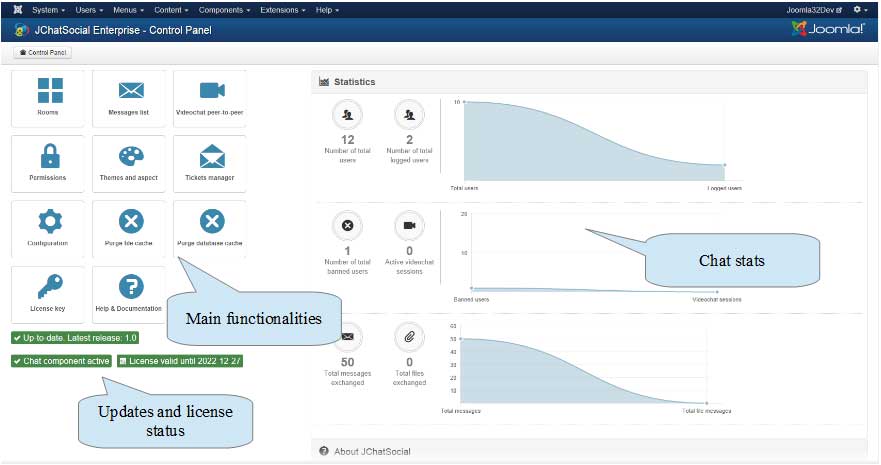This screenshot has height=465, width=881.
Task: Click the total messages area chart
Action: tap(583, 371)
